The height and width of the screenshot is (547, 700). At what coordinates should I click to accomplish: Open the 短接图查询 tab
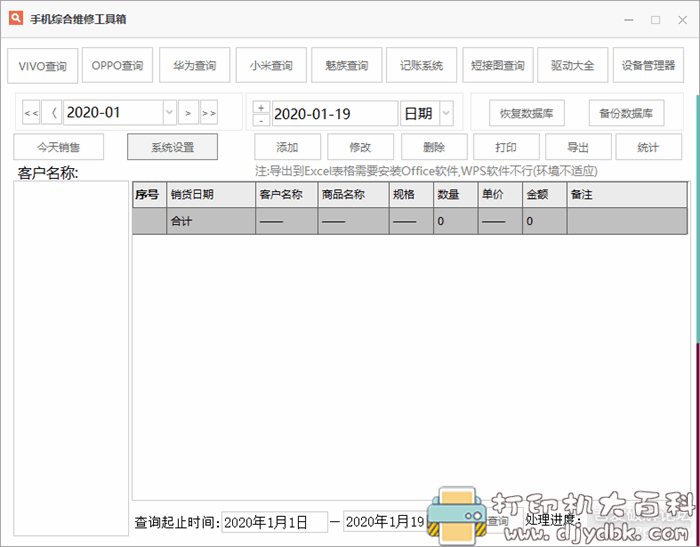498,65
